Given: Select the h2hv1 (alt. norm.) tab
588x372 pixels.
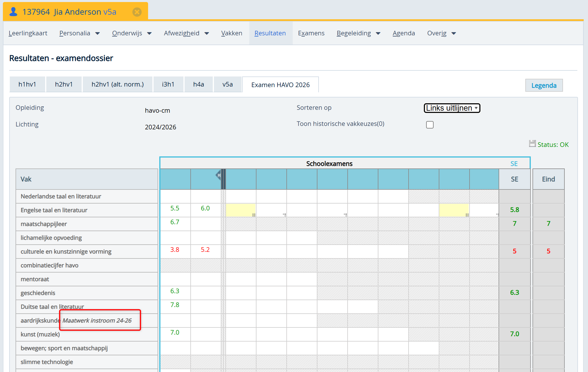Looking at the screenshot, I should point(117,85).
